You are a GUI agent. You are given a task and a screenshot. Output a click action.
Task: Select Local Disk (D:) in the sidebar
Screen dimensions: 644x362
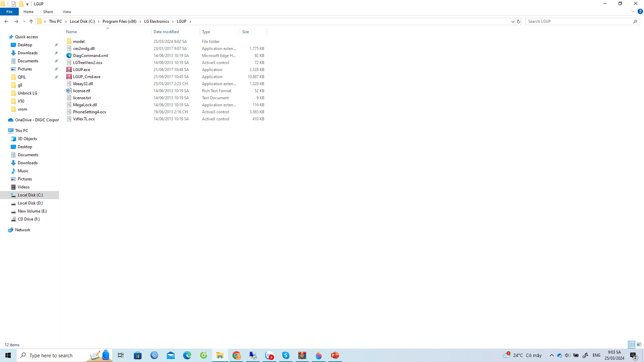coord(30,203)
